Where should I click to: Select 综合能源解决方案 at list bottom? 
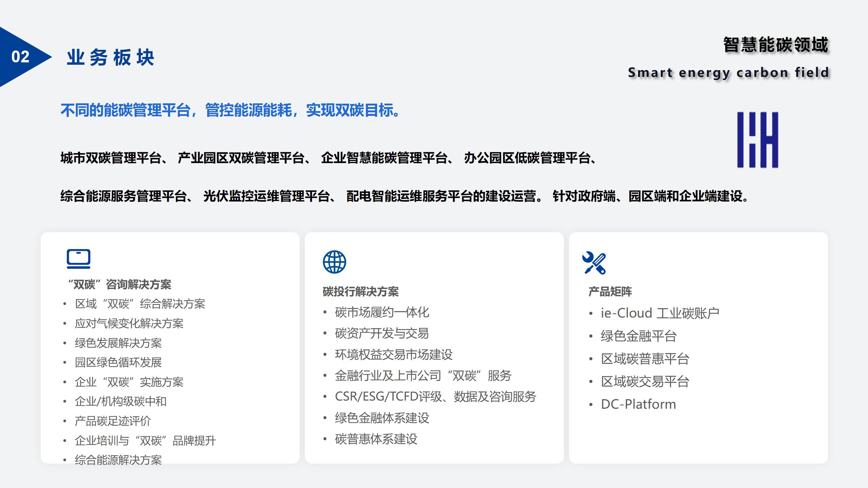(x=118, y=460)
